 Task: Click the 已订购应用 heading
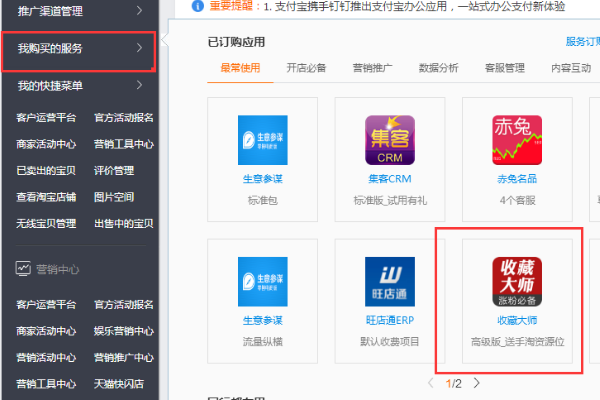[x=236, y=42]
